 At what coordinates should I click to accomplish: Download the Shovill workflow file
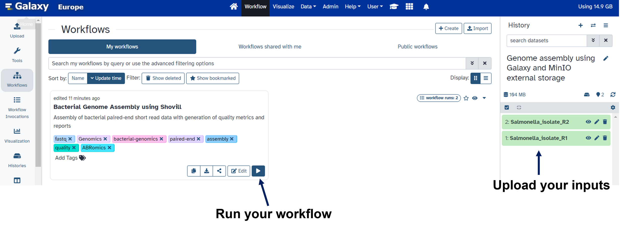point(206,171)
